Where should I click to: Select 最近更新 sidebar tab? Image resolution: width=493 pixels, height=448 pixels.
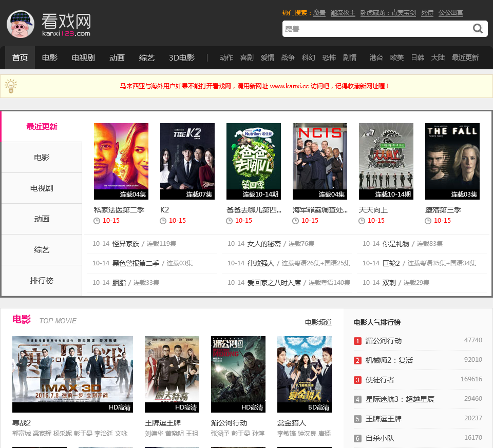pos(42,127)
